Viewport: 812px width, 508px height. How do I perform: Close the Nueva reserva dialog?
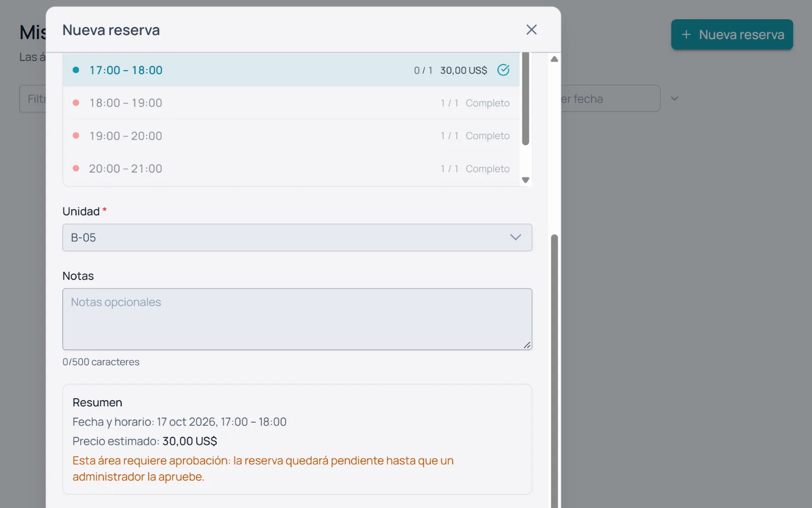click(x=531, y=30)
